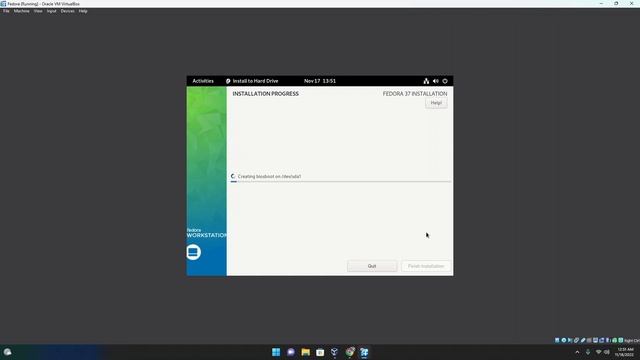
Task: Open Microsoft Store from the taskbar
Action: point(320,352)
